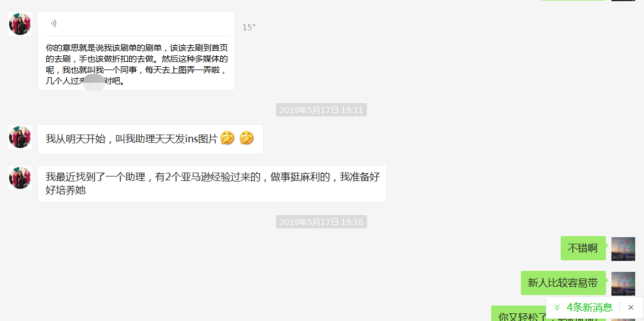
Task: Click avatar next to ins图片 message
Action: tap(20, 137)
